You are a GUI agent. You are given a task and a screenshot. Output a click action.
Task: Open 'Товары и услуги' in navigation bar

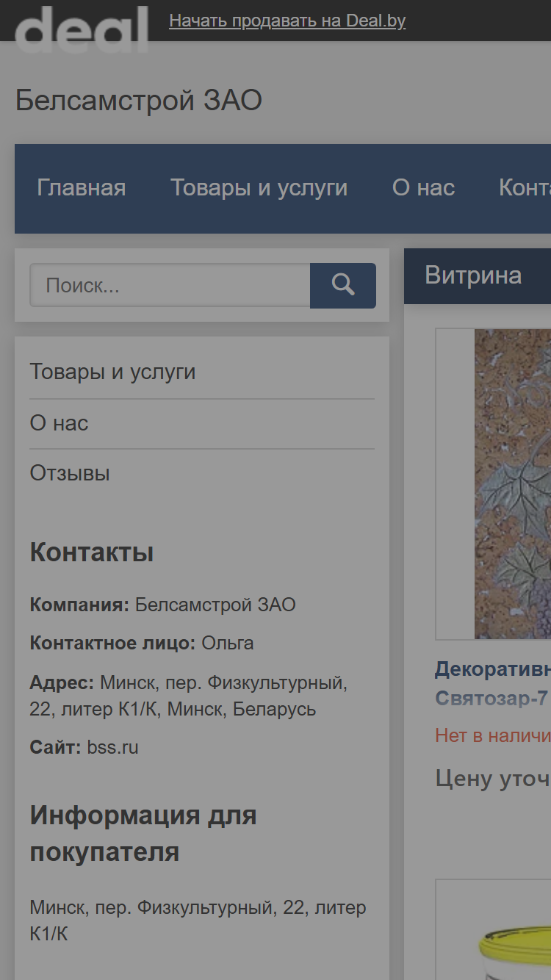click(259, 188)
